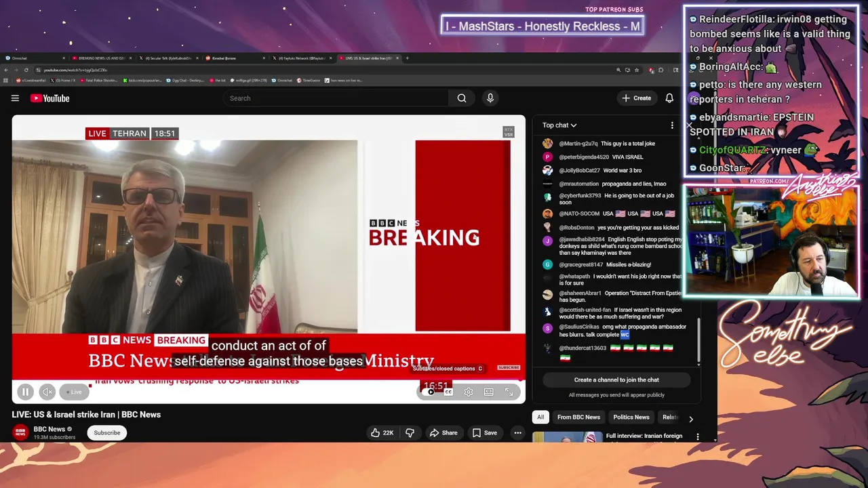Open BBC News channel avatar

pyautogui.click(x=21, y=432)
